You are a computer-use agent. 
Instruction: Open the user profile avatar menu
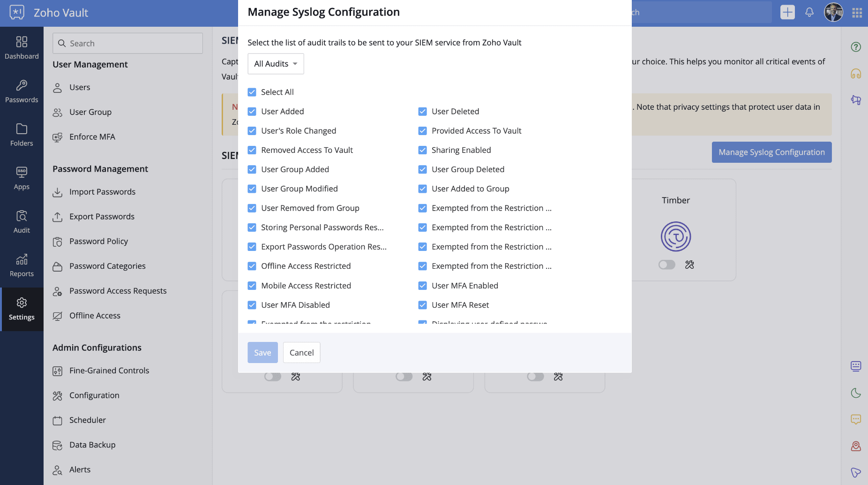[x=833, y=13]
